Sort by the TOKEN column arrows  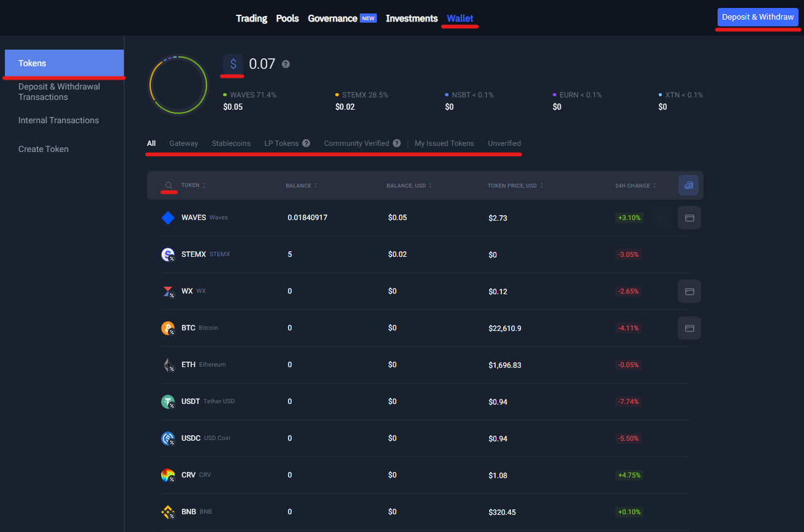pos(204,185)
